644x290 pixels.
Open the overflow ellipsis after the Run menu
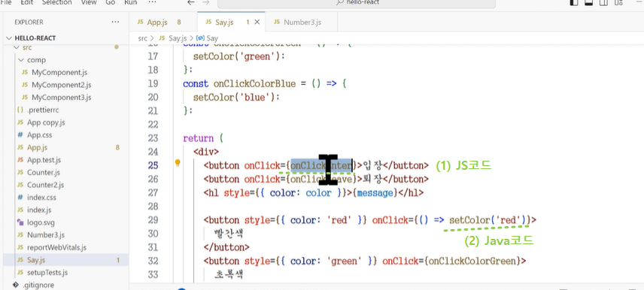pos(152,2)
